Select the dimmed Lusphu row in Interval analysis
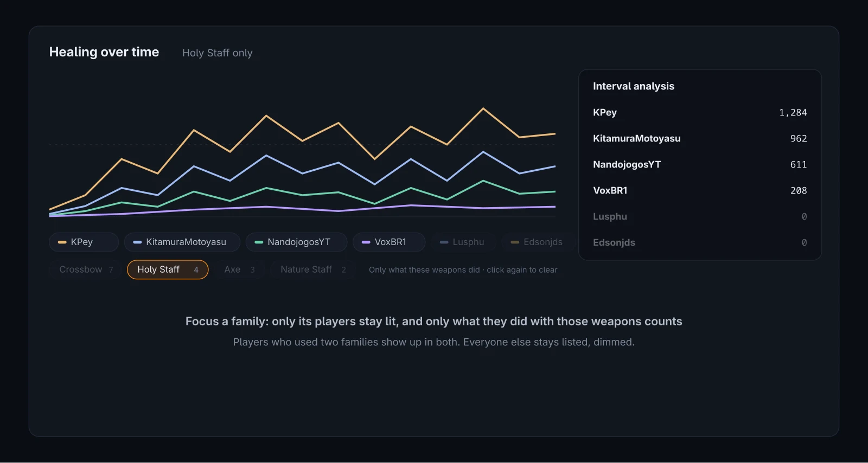Image resolution: width=868 pixels, height=463 pixels. click(x=700, y=216)
